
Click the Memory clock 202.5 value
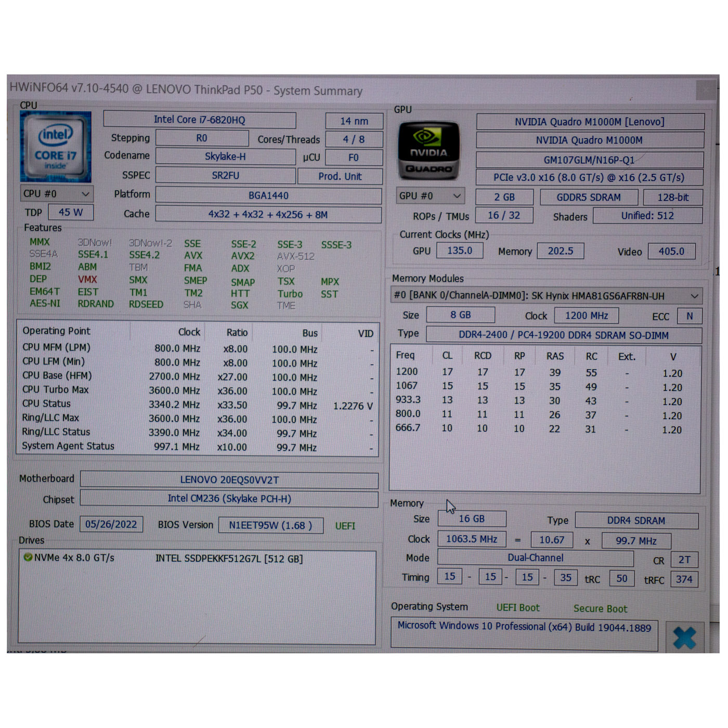tap(561, 251)
